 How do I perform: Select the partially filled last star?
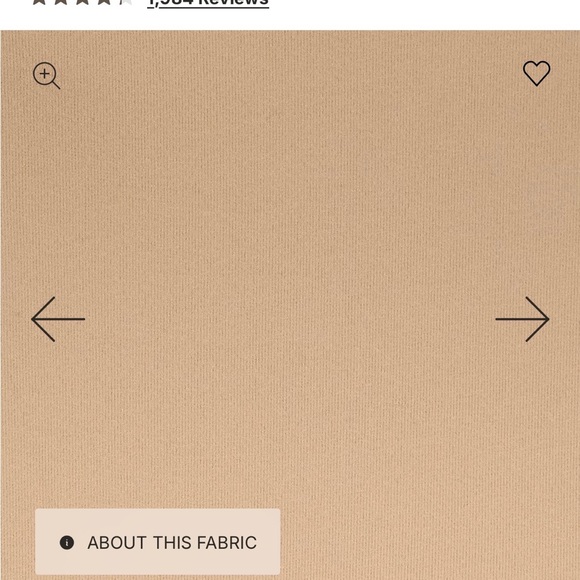(x=126, y=2)
